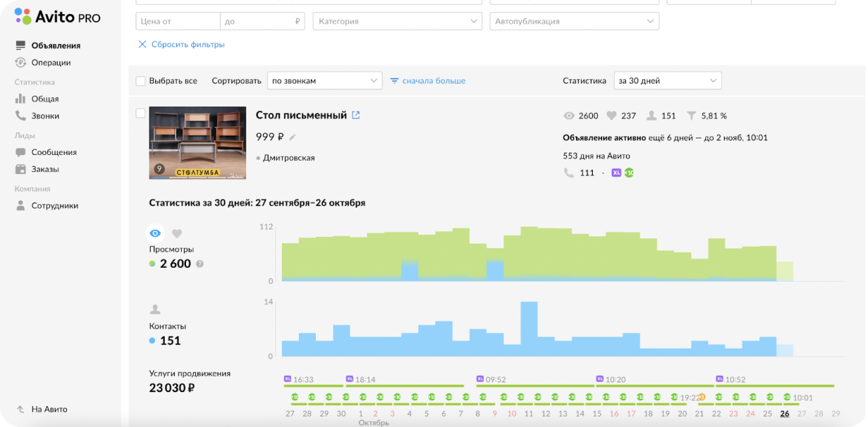The image size is (868, 427).
Task: Click the cross icon to reset filters
Action: coord(142,44)
